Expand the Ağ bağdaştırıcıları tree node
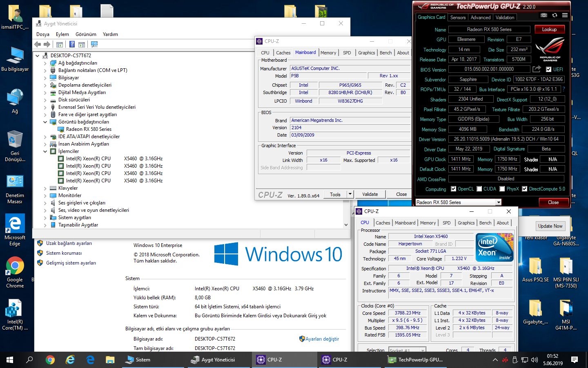Image resolution: width=588 pixels, height=368 pixels. coord(45,63)
